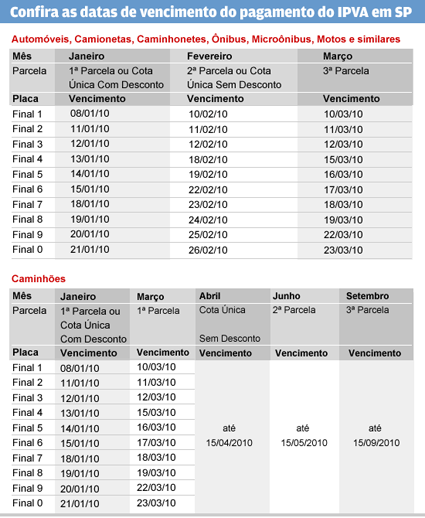Select 'Cota Única' cell under Abril
The height and width of the screenshot is (518, 425).
(222, 310)
